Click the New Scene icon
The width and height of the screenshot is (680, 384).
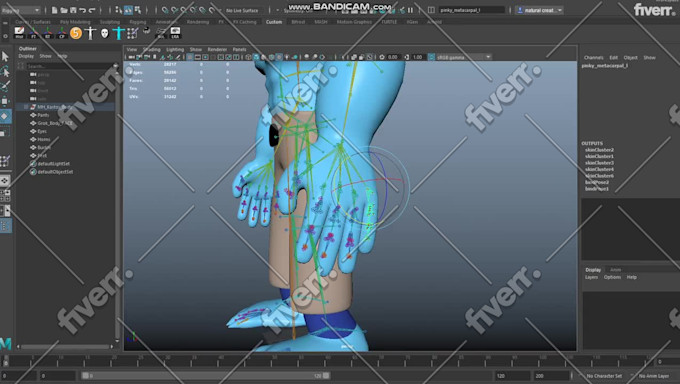(x=55, y=10)
